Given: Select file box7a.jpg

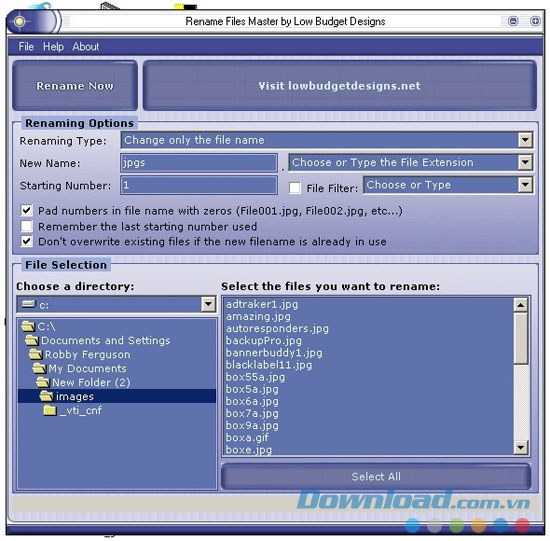Looking at the screenshot, I should click(252, 413).
